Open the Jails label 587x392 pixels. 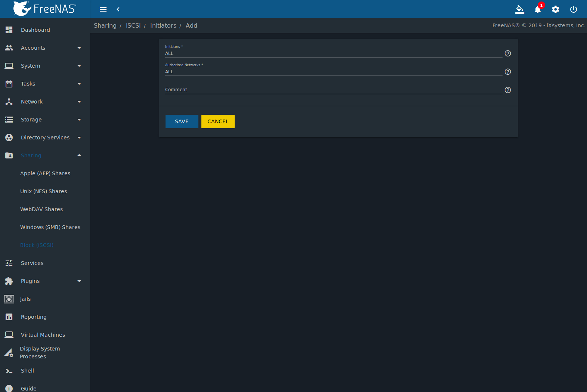pyautogui.click(x=25, y=299)
